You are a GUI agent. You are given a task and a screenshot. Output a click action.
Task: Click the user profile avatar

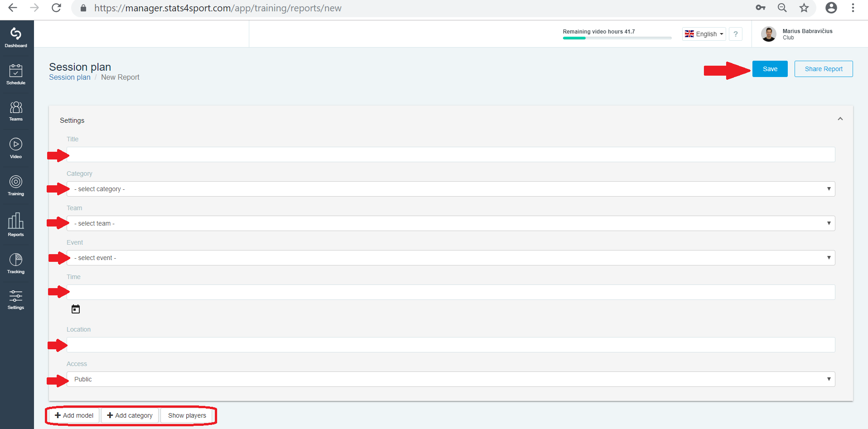click(769, 34)
